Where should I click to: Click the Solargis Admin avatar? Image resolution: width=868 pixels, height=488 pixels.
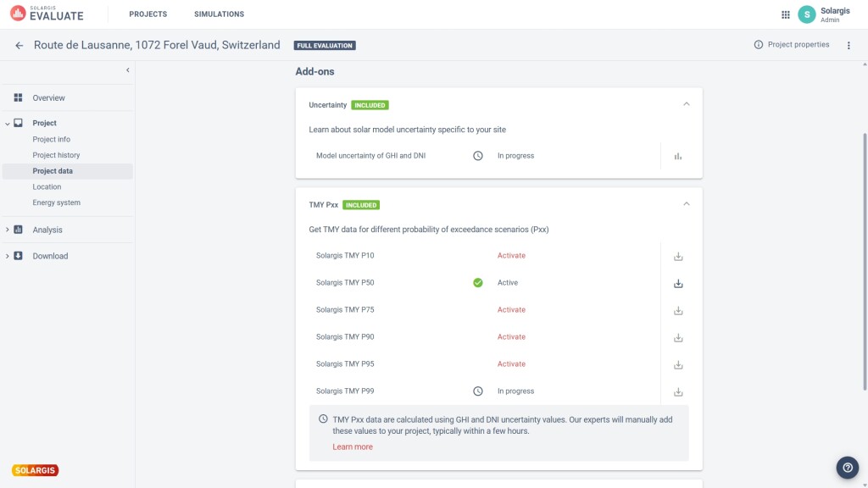(805, 14)
